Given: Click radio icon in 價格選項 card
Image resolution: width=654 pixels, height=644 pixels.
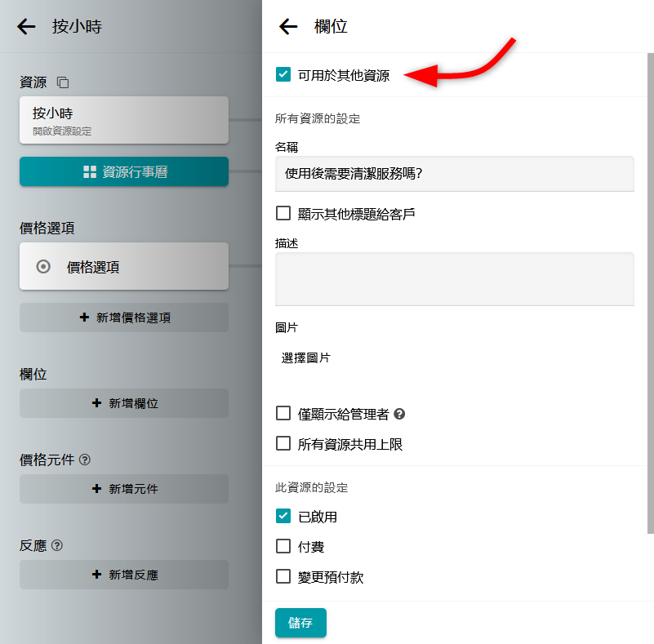Looking at the screenshot, I should tap(44, 266).
